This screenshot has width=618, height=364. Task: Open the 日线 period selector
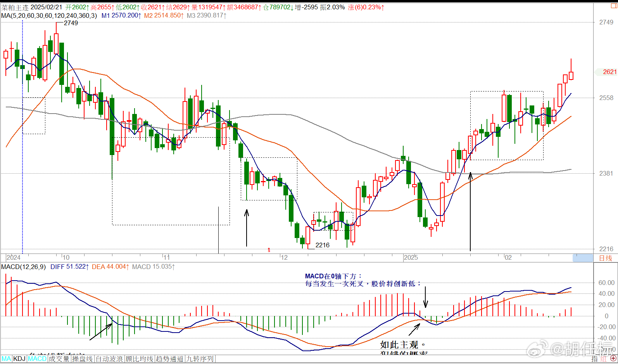[x=606, y=258]
